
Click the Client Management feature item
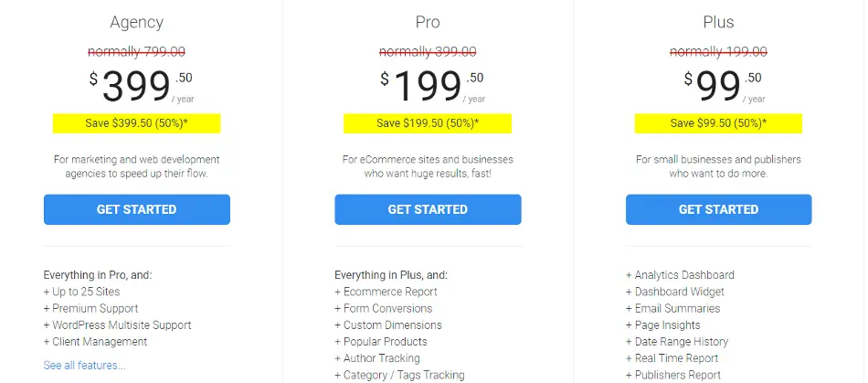95,342
